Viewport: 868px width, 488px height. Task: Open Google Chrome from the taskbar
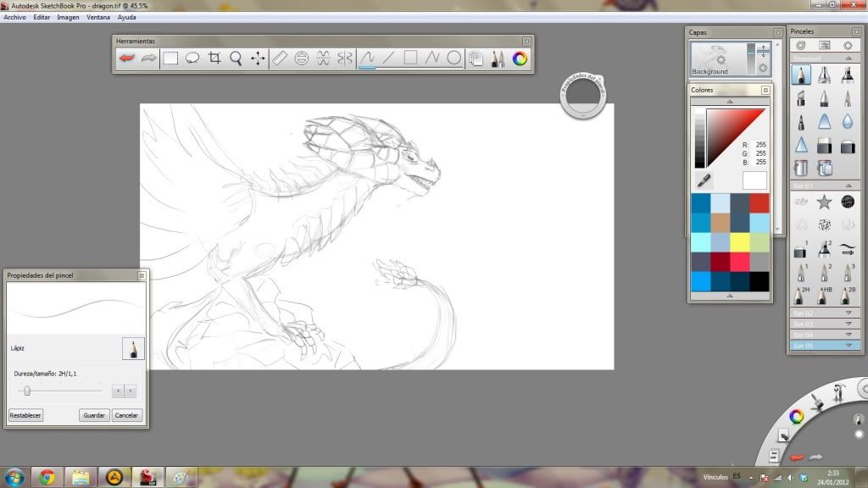pyautogui.click(x=47, y=477)
